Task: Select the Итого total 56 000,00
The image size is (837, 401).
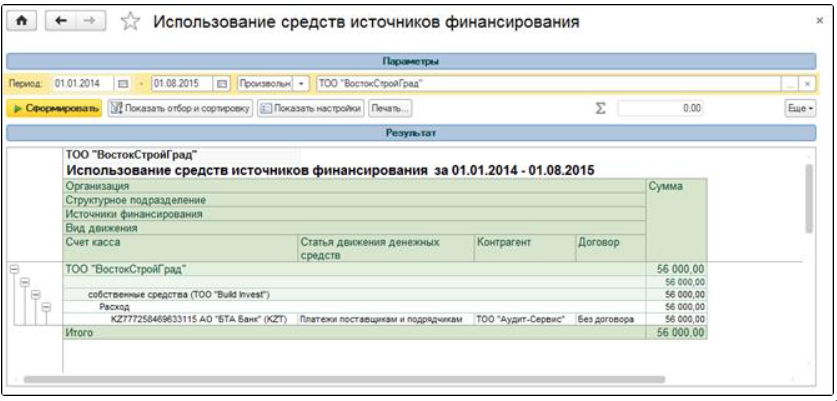Action: coord(676,333)
